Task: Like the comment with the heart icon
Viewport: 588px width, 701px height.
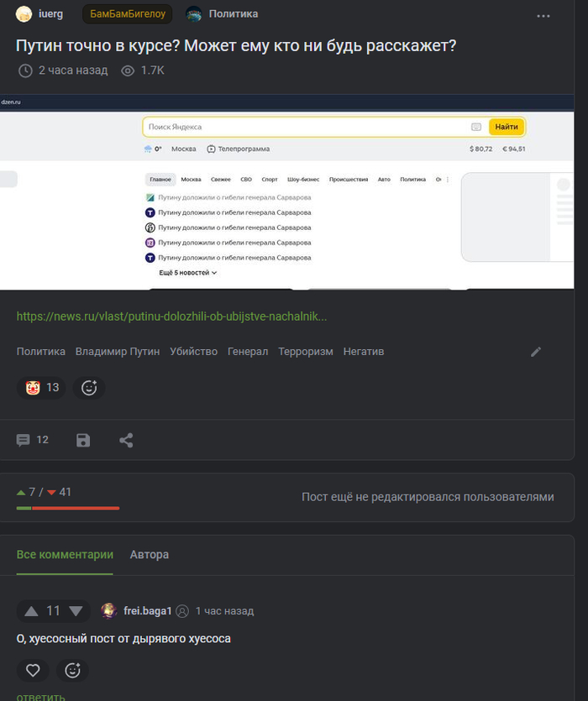Action: [33, 671]
